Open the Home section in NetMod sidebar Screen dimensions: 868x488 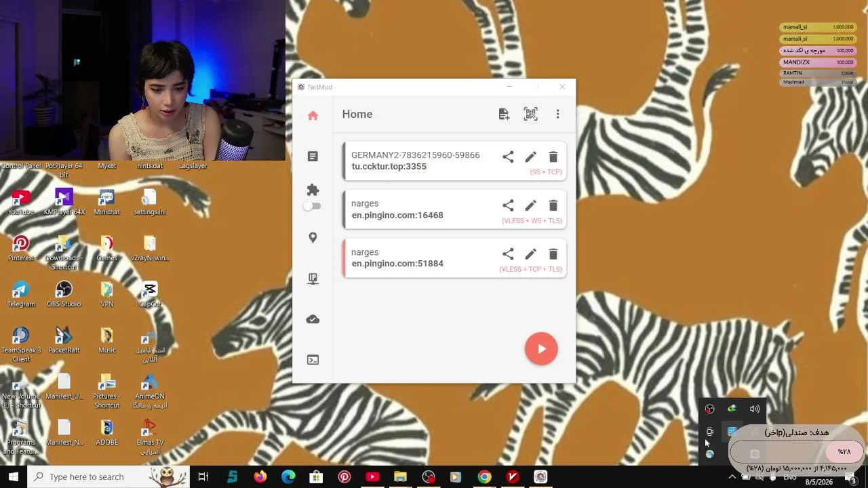tap(313, 116)
